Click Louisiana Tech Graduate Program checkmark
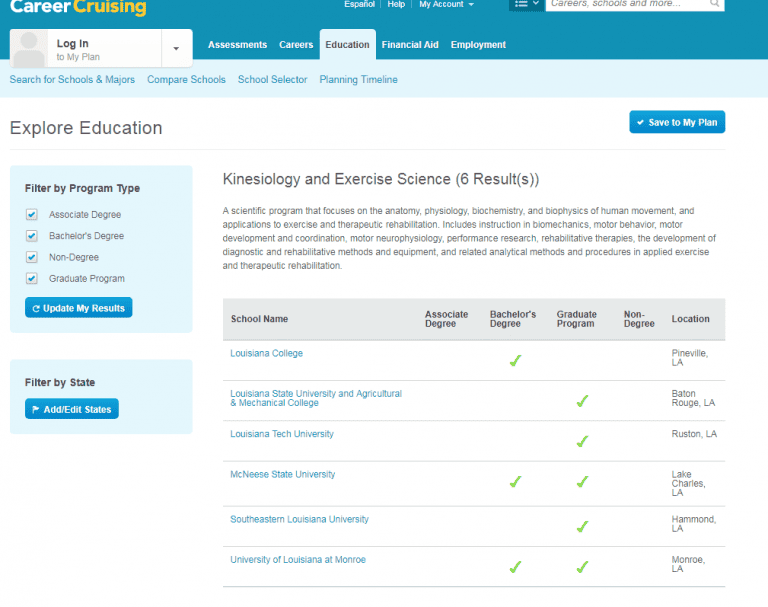This screenshot has height=607, width=768. [x=582, y=441]
